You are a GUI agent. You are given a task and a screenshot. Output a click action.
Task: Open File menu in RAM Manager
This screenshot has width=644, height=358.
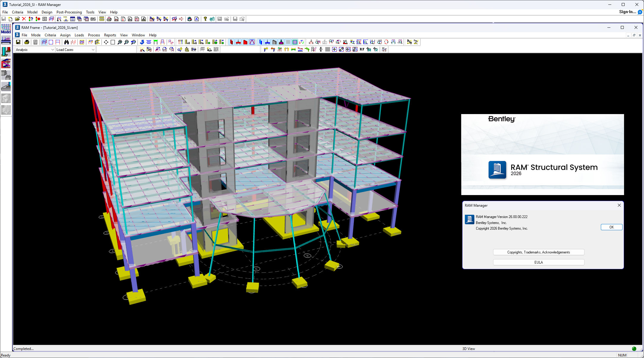(x=5, y=12)
